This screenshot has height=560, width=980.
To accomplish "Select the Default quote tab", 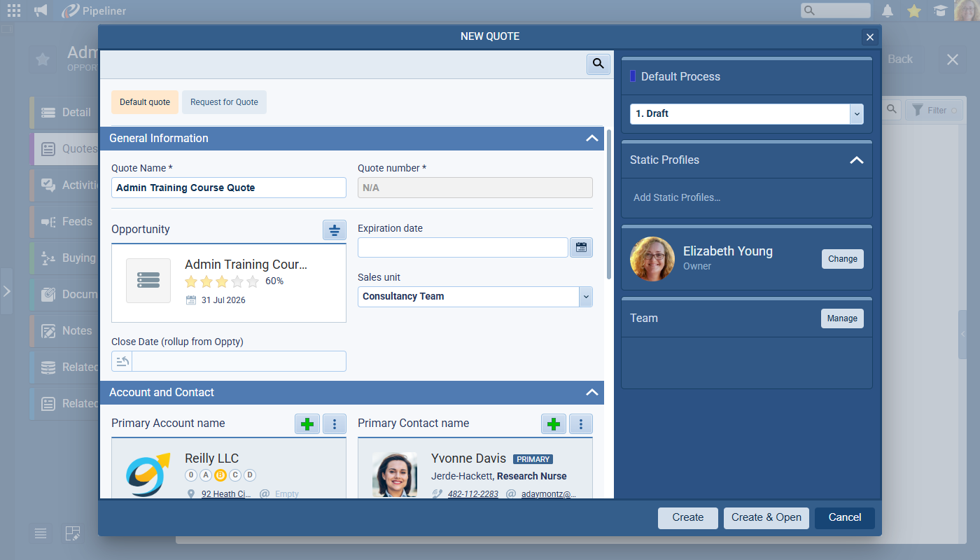I will pyautogui.click(x=145, y=102).
